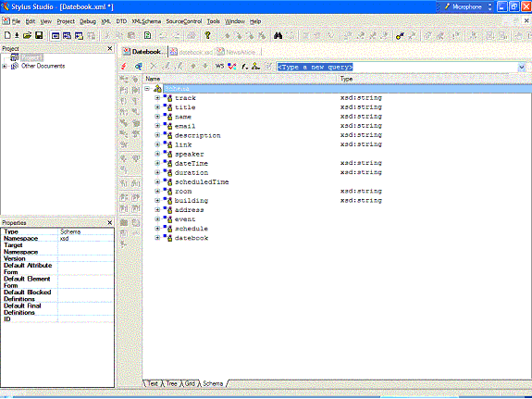Screen dimensions: 532x399
Task: Click the Name column header
Action: 241,79
